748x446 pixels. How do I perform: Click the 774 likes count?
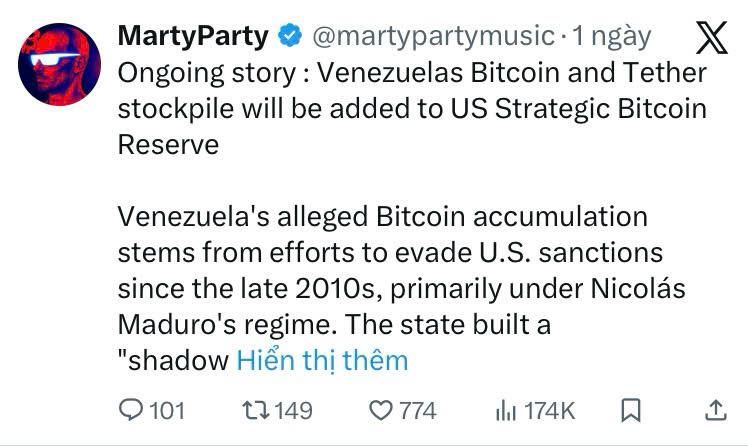point(418,410)
